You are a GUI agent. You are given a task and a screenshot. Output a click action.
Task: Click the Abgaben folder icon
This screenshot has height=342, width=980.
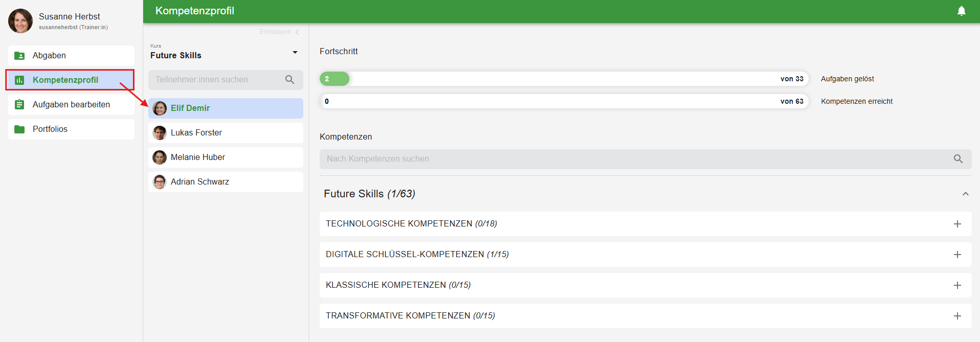(19, 56)
